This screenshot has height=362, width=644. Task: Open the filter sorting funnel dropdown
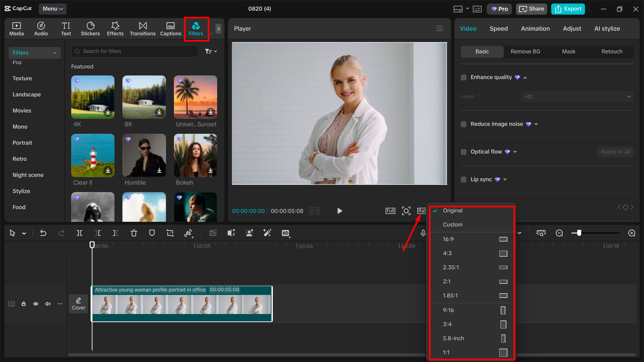[211, 51]
